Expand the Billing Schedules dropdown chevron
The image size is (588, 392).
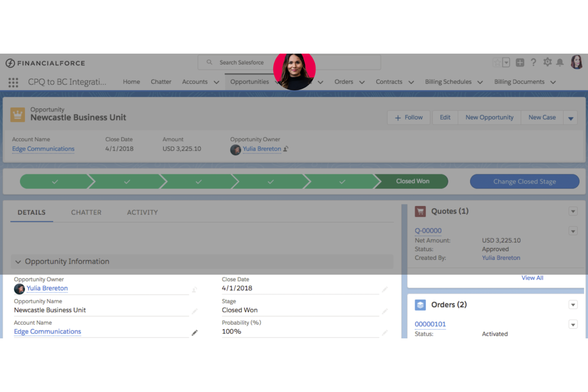[x=480, y=82]
